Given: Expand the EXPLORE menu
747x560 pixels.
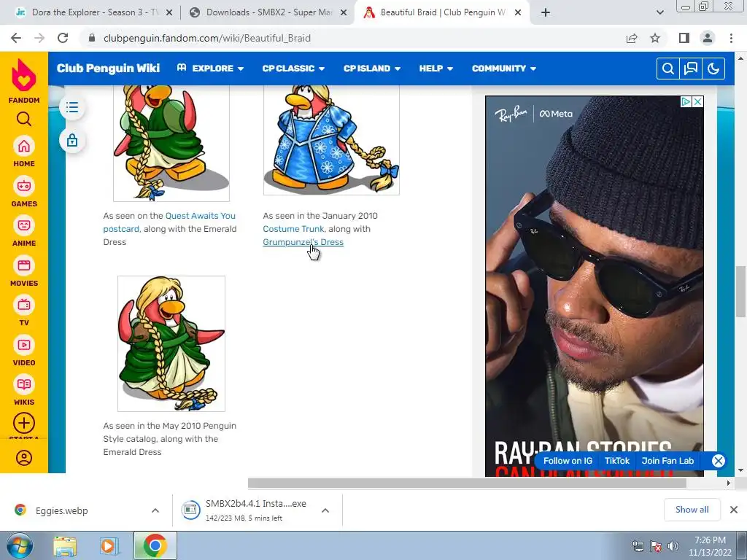Looking at the screenshot, I should click(x=210, y=69).
